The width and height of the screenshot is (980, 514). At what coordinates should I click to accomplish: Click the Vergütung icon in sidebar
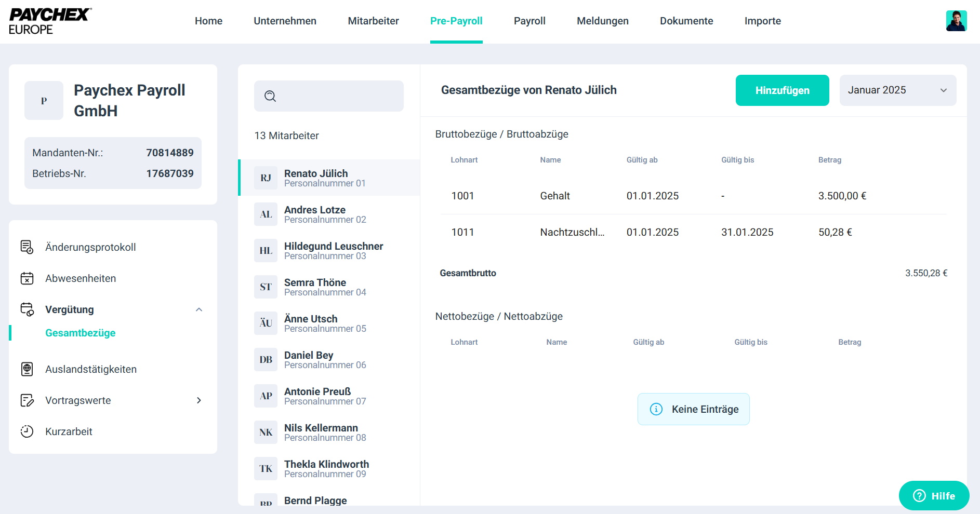pyautogui.click(x=27, y=309)
